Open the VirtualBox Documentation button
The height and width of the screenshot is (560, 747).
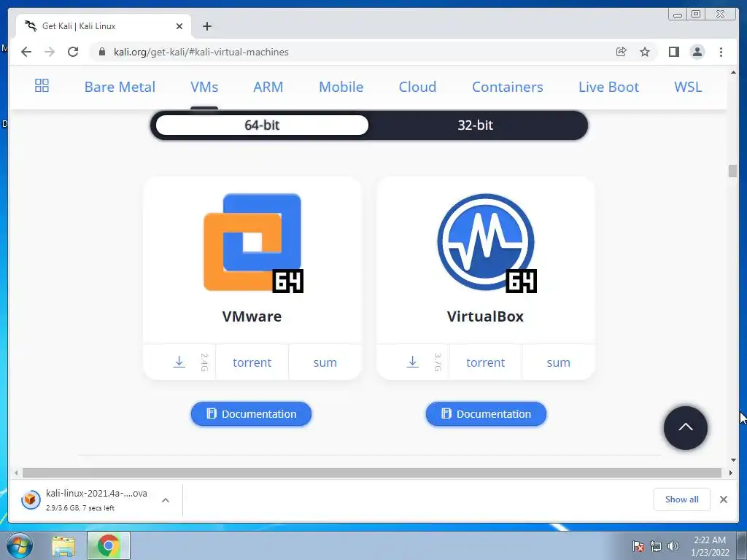[486, 414]
